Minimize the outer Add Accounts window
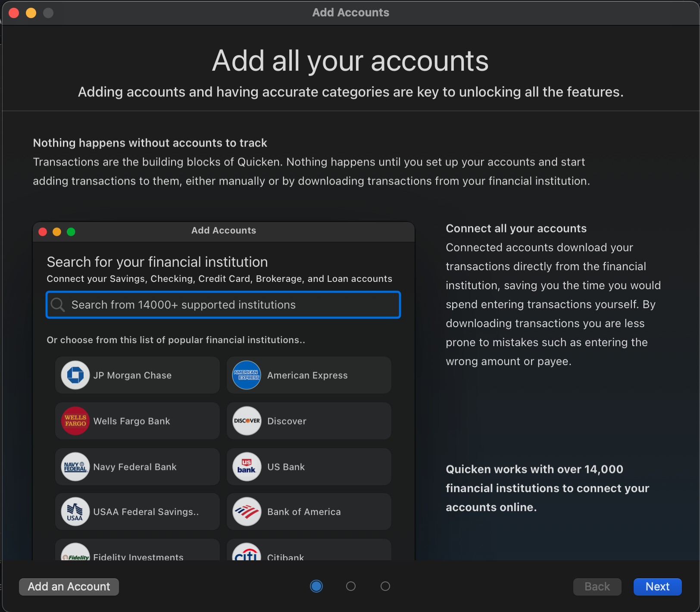The width and height of the screenshot is (700, 612). [x=31, y=13]
